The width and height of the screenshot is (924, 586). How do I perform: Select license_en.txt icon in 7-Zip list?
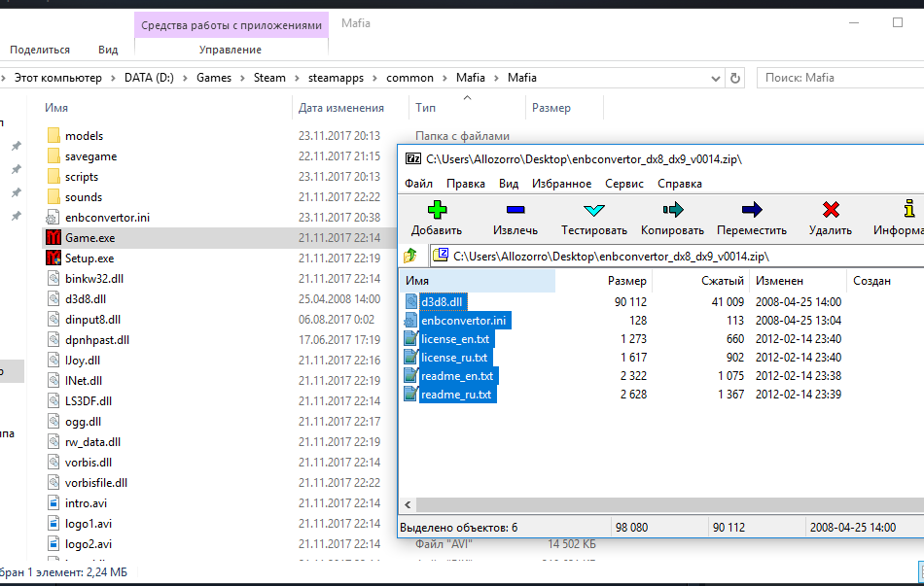pos(410,338)
